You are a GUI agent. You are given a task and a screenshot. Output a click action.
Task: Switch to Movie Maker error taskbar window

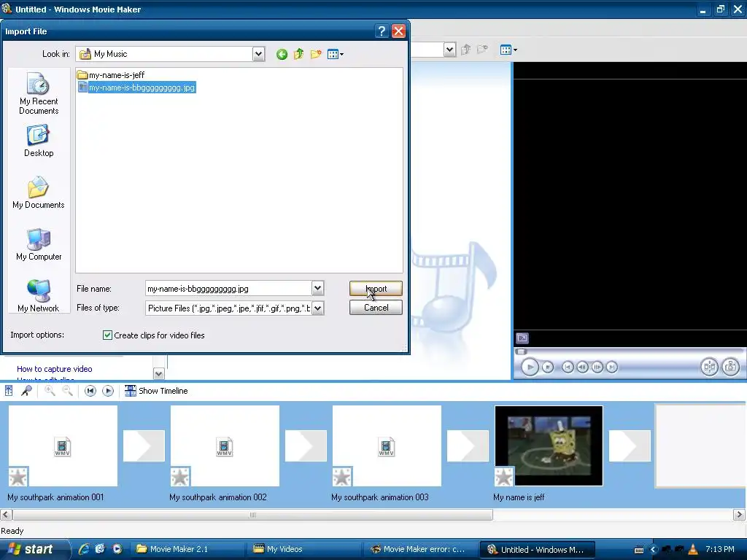(x=422, y=550)
